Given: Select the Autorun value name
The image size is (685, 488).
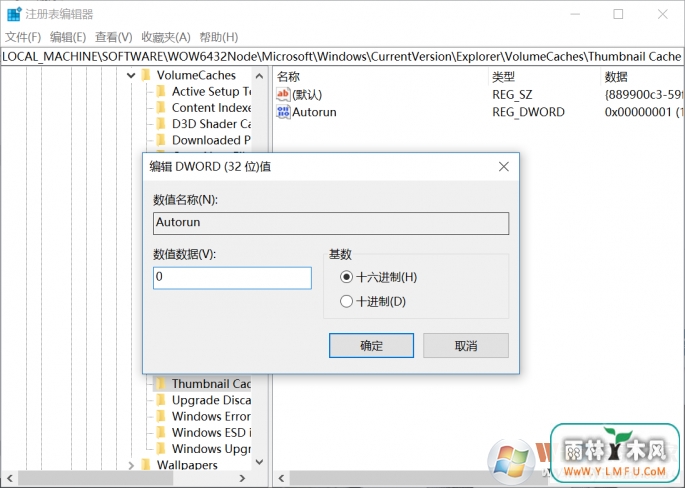Looking at the screenshot, I should click(x=314, y=112).
